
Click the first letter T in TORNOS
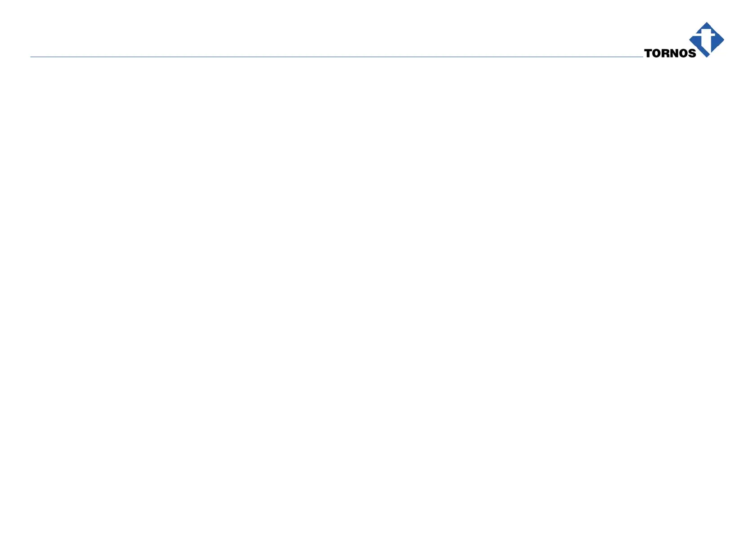coord(648,53)
